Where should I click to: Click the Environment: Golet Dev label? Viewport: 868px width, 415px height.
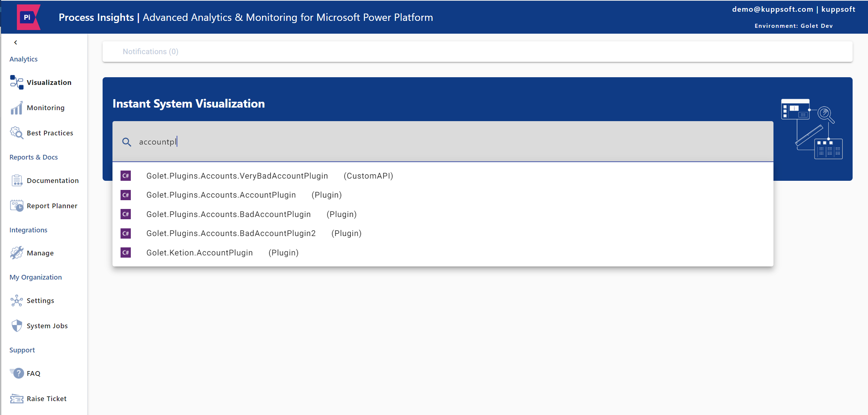click(x=794, y=26)
